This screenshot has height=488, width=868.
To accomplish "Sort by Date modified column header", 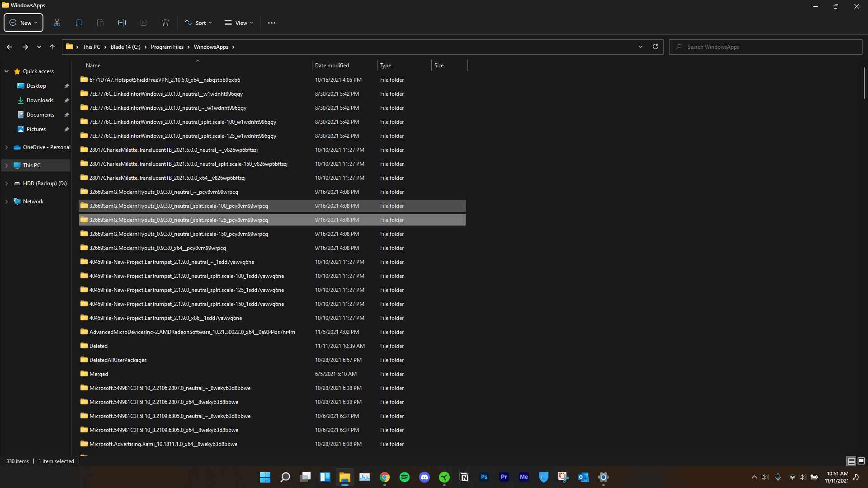I will 344,66.
